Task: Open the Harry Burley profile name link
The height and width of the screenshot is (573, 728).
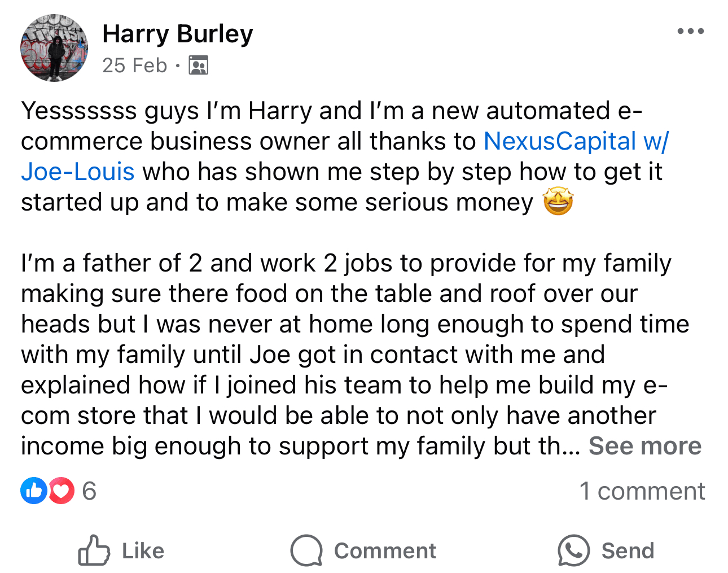Action: click(x=178, y=34)
